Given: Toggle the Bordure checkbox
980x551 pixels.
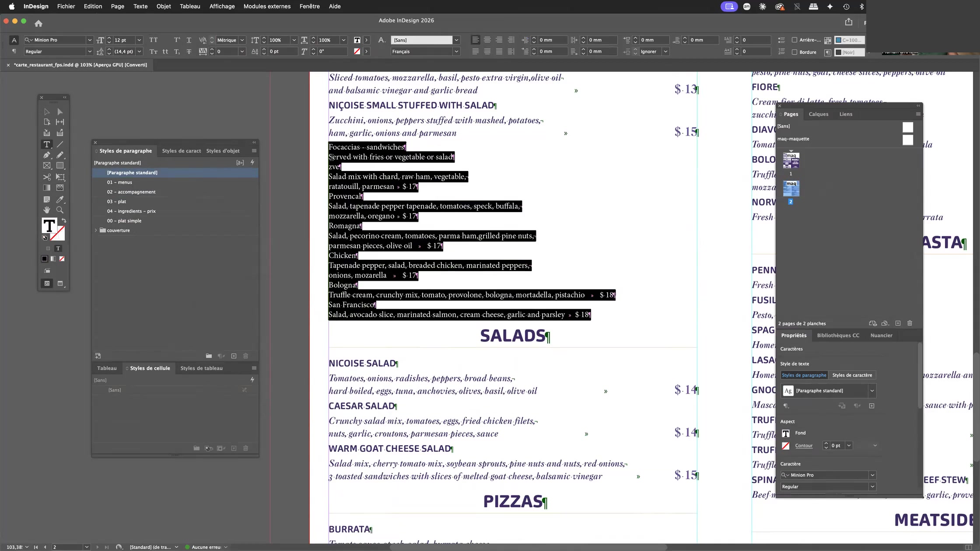Looking at the screenshot, I should pyautogui.click(x=794, y=52).
